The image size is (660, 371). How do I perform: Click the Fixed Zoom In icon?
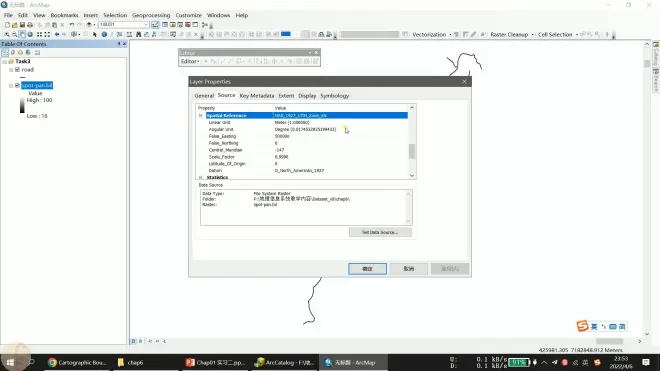(40, 35)
